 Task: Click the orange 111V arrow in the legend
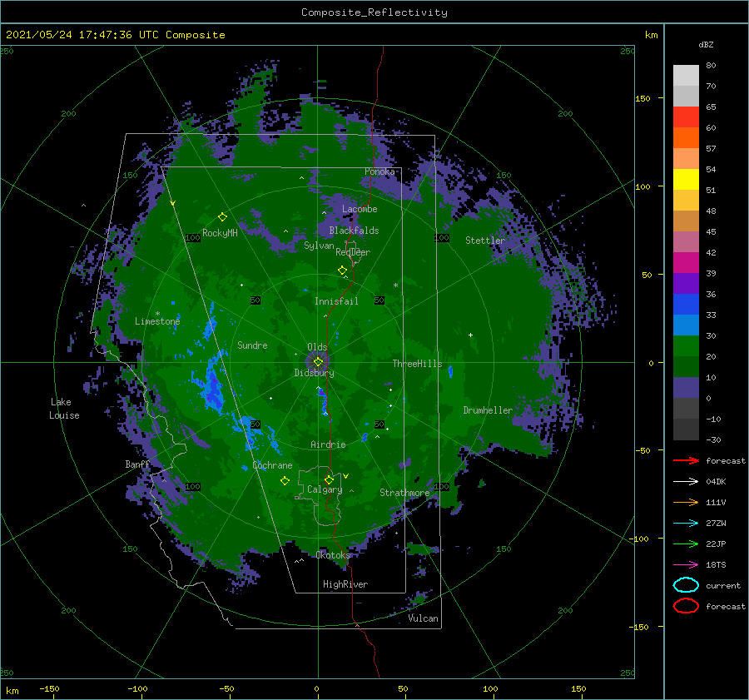tap(686, 502)
